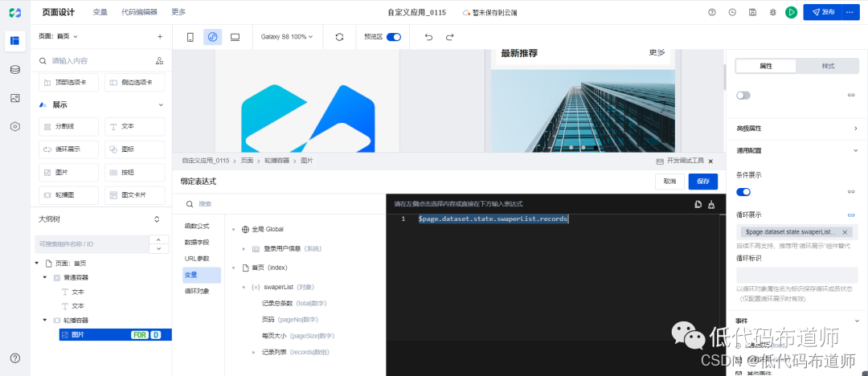Save with the floppy disk icon
Viewport: 868px width, 376px height.
point(752,12)
